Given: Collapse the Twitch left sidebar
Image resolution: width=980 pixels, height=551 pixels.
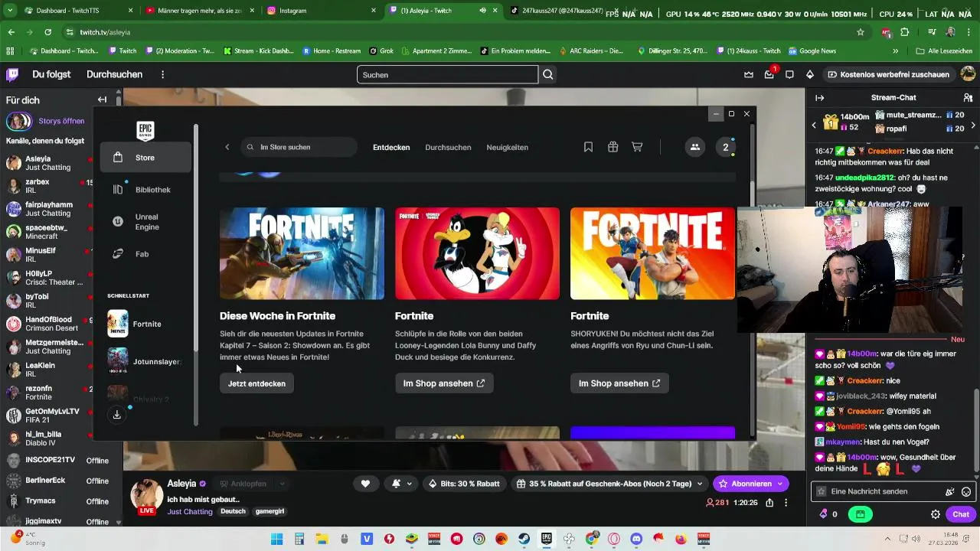Looking at the screenshot, I should 102,99.
